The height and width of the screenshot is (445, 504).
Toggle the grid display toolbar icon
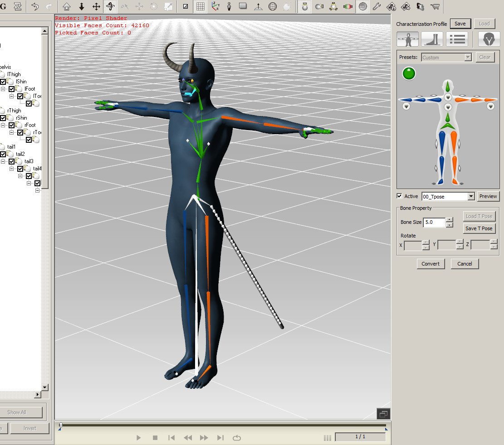point(201,6)
